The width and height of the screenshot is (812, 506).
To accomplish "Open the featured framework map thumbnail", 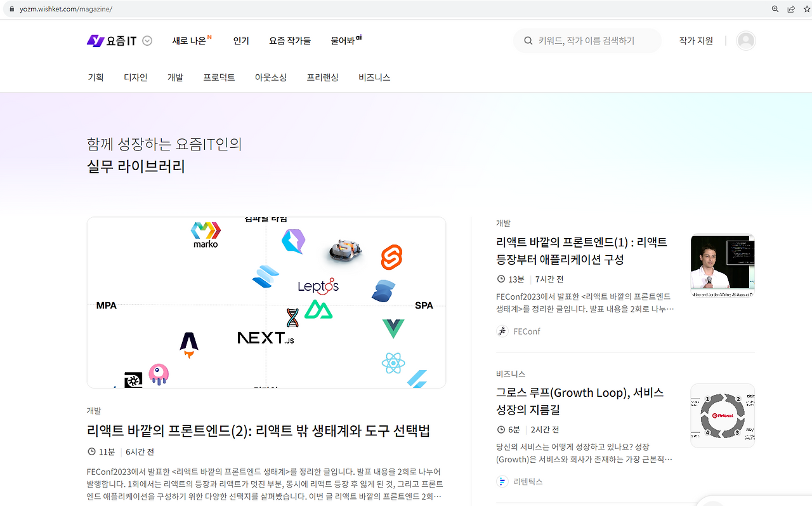I will (266, 302).
